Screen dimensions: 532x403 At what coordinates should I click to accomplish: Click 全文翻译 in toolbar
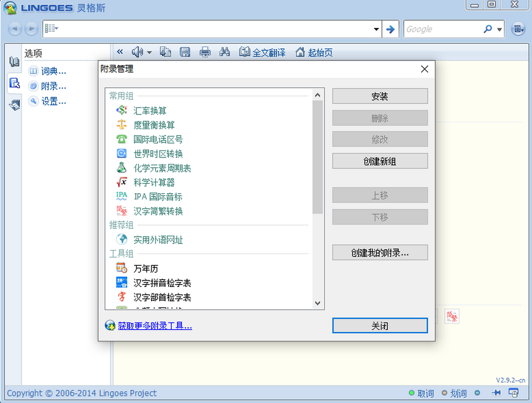[x=262, y=52]
